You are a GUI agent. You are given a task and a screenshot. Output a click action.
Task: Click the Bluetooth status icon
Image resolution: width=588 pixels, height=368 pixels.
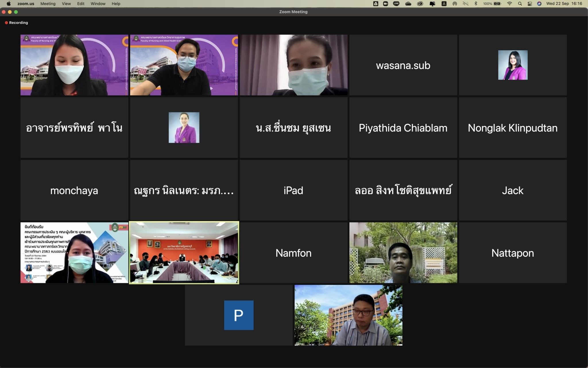476,4
